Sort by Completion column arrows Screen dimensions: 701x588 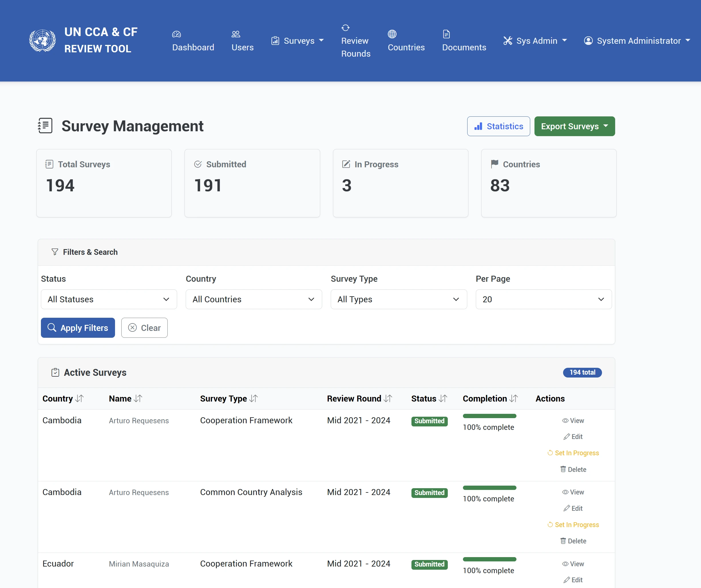[x=514, y=398]
